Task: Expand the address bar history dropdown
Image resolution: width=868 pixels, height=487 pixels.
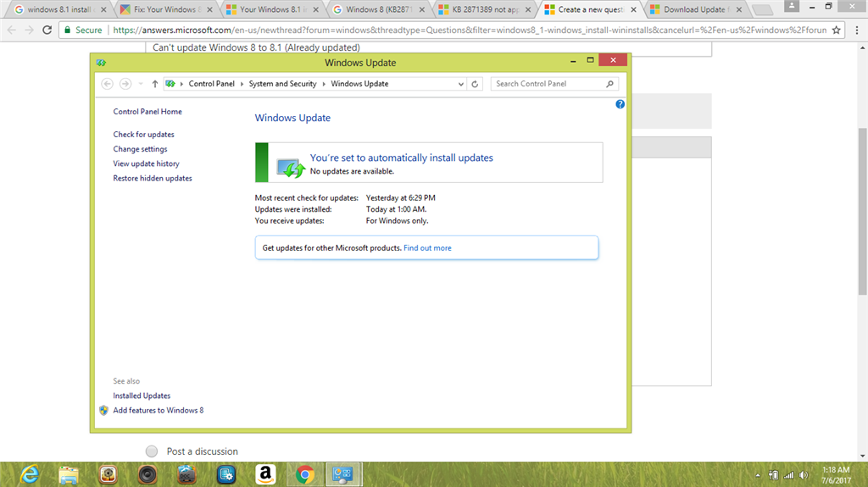Action: [x=460, y=84]
